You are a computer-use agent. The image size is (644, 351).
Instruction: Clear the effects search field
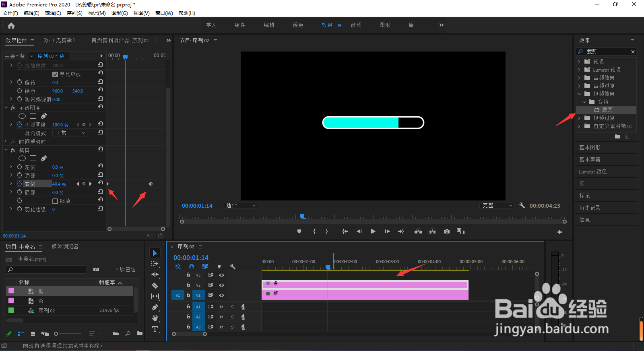[x=633, y=52]
